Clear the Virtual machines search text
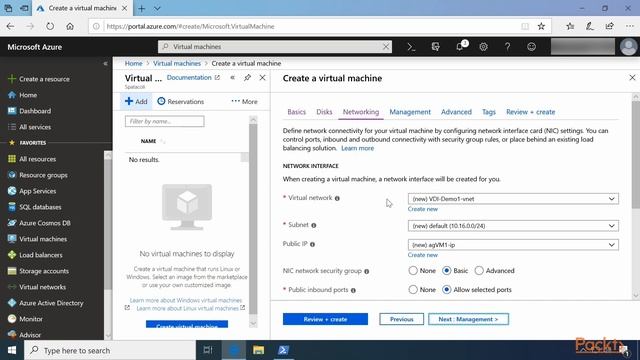 (x=386, y=47)
